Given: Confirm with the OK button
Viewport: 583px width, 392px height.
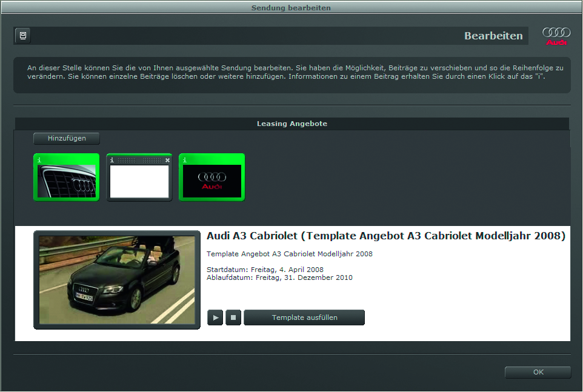Looking at the screenshot, I should 538,372.
